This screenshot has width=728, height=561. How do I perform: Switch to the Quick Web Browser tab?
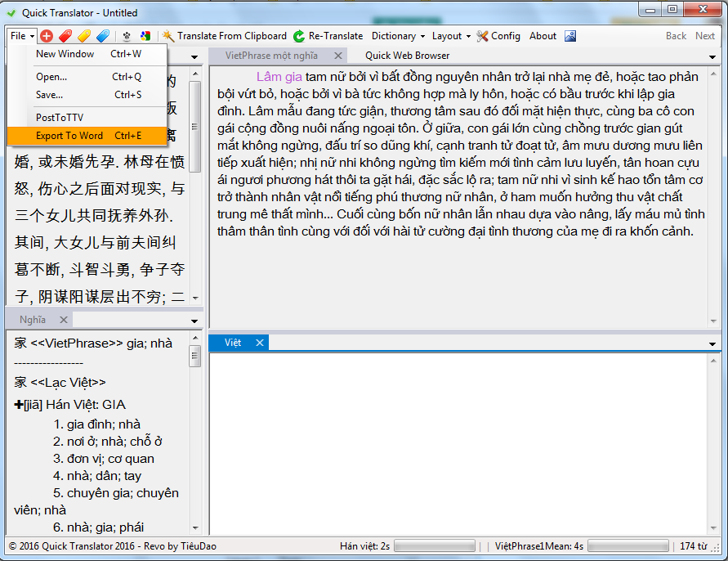pos(407,56)
